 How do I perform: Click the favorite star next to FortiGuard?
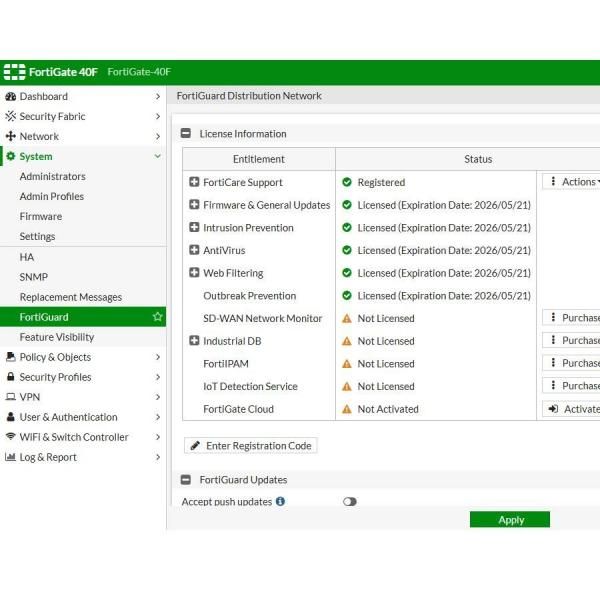coord(157,317)
